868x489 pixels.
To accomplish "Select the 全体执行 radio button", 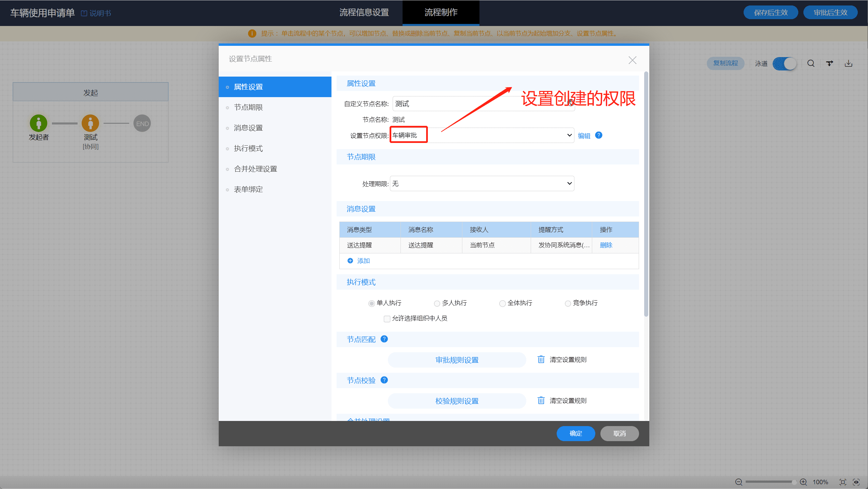I will 502,303.
